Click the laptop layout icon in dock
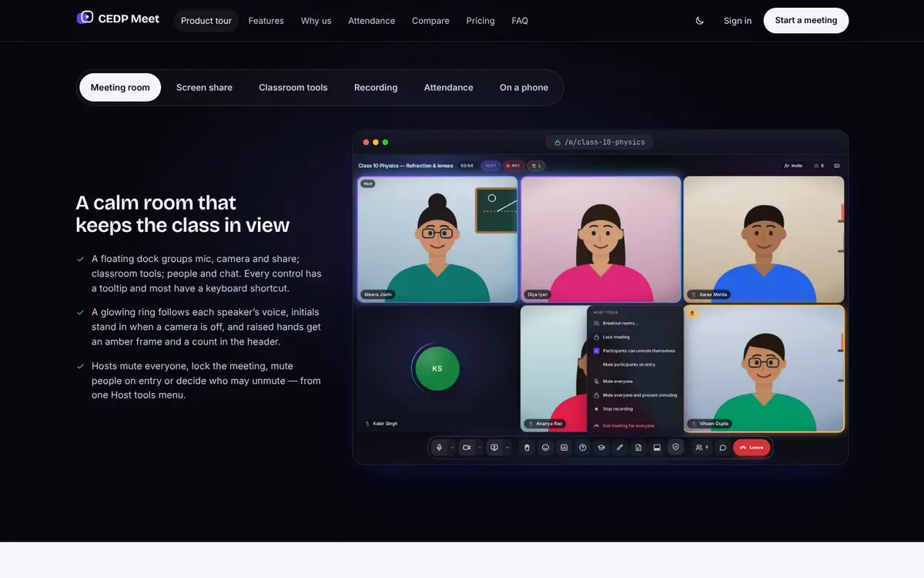The width and height of the screenshot is (924, 578). (657, 447)
